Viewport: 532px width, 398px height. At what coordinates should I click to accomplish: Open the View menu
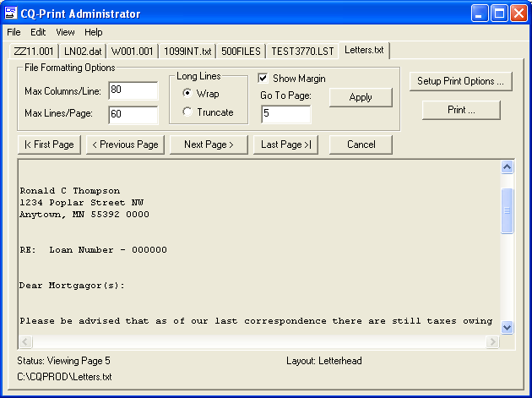click(65, 32)
